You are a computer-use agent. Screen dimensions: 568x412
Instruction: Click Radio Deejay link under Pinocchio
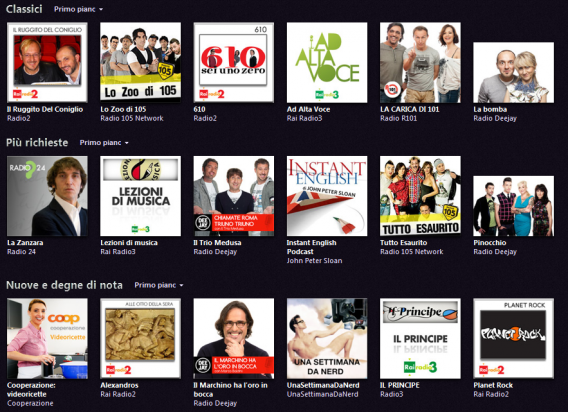pos(495,251)
